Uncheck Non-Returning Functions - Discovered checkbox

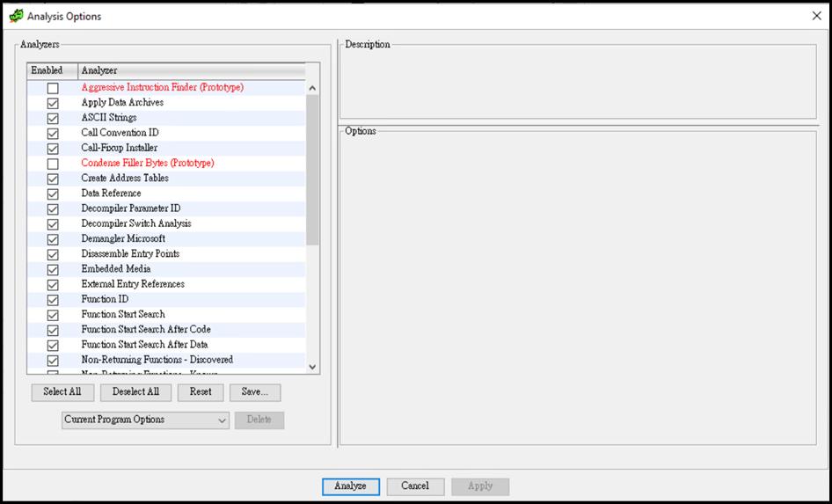(x=53, y=361)
